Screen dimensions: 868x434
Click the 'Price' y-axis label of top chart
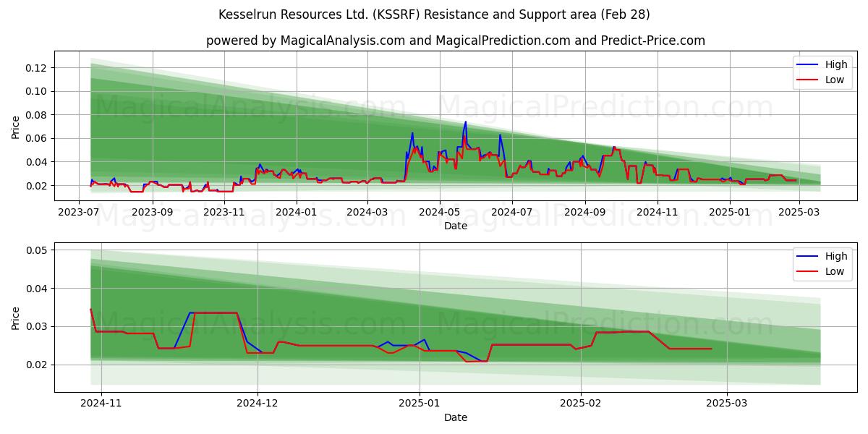pyautogui.click(x=16, y=127)
